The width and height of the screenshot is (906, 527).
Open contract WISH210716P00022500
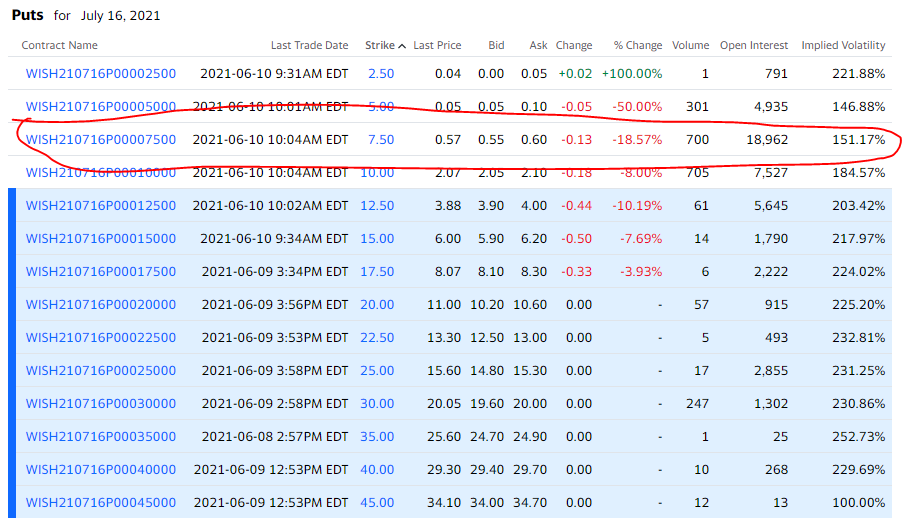click(101, 337)
